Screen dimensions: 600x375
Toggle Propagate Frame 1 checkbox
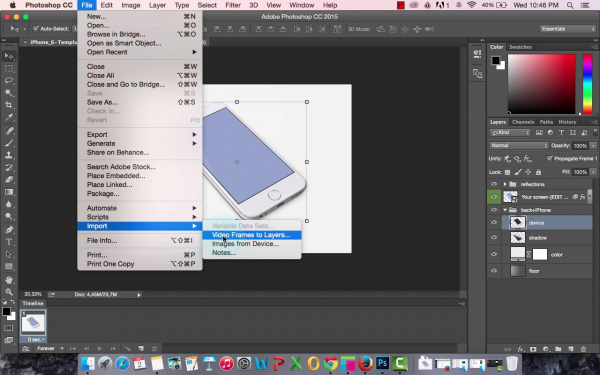click(x=550, y=158)
